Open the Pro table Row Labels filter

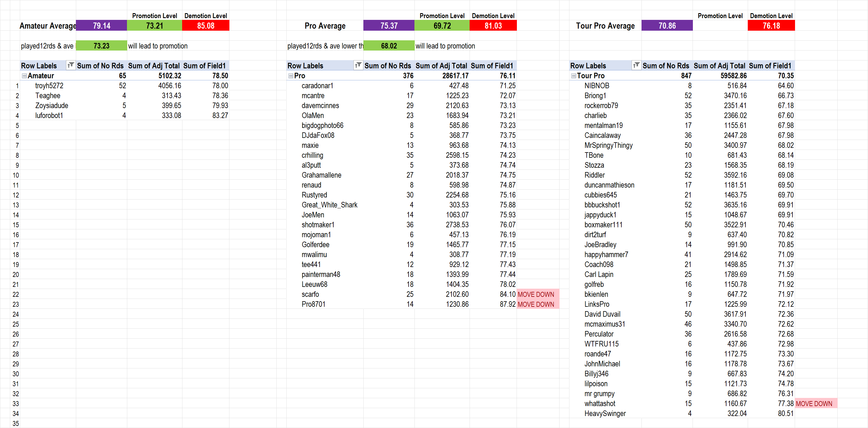coord(358,65)
